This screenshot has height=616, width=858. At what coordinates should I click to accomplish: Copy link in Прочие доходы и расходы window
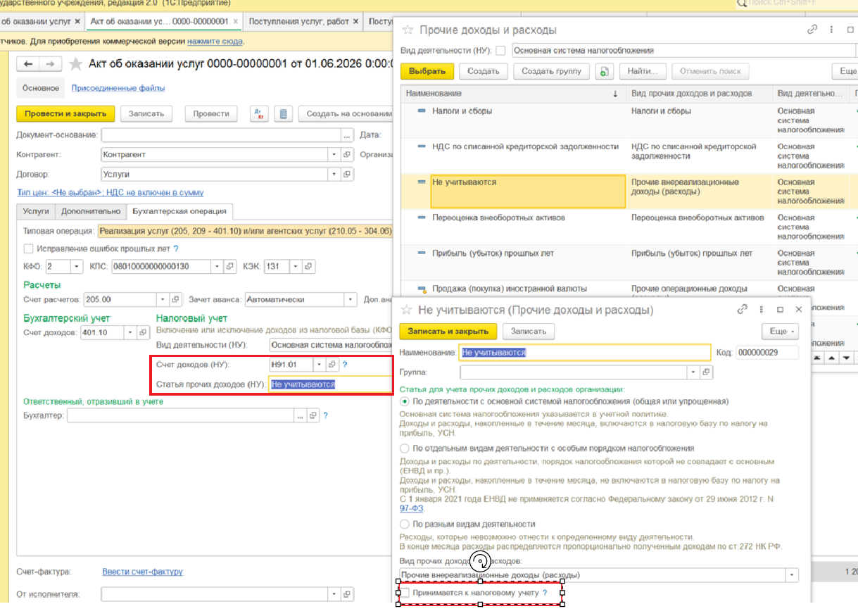(812, 30)
